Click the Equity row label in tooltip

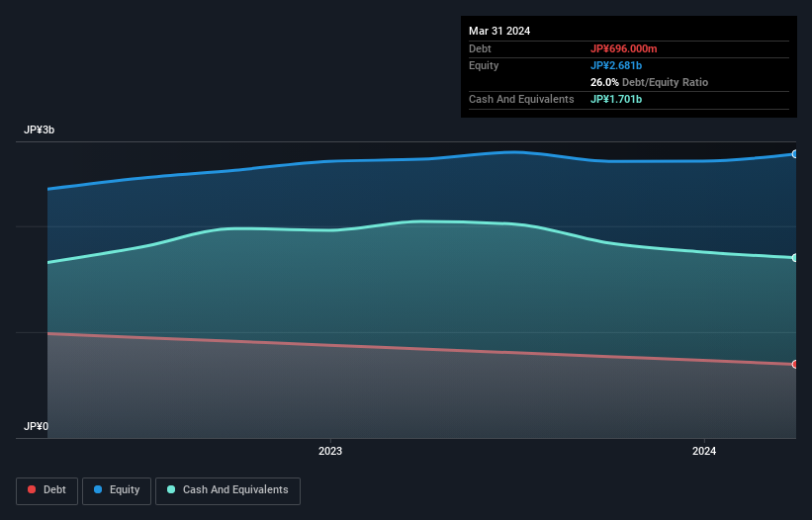tap(484, 65)
